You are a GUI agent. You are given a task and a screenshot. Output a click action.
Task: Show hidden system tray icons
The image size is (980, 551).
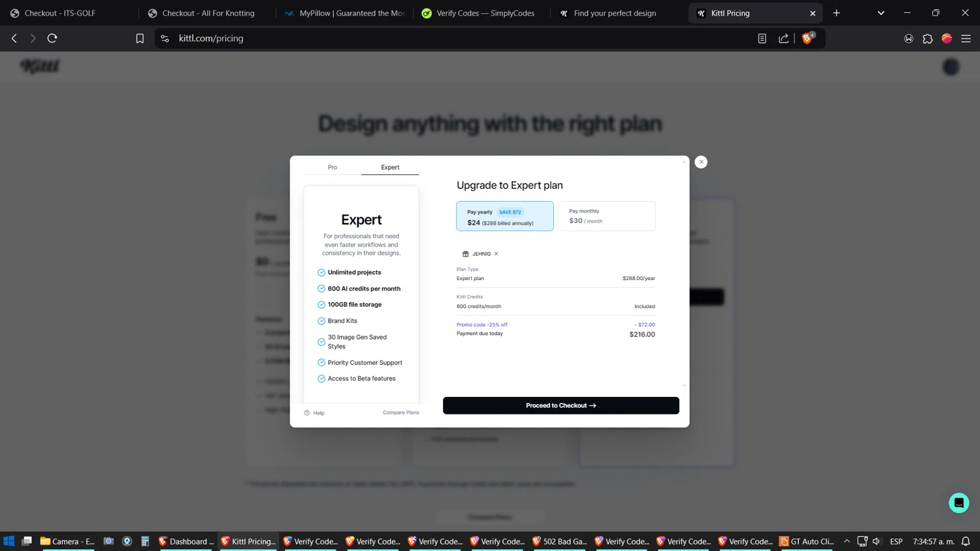tap(847, 541)
